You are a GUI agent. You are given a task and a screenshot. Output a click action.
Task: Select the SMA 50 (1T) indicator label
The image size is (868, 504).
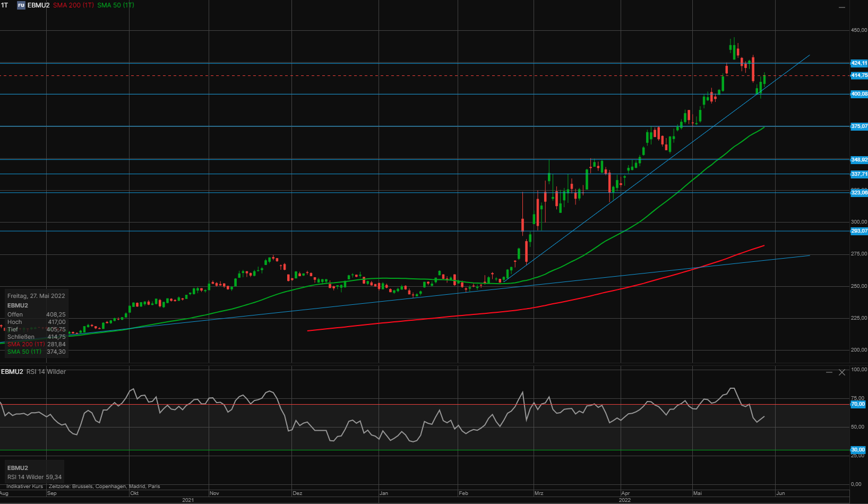click(x=115, y=5)
